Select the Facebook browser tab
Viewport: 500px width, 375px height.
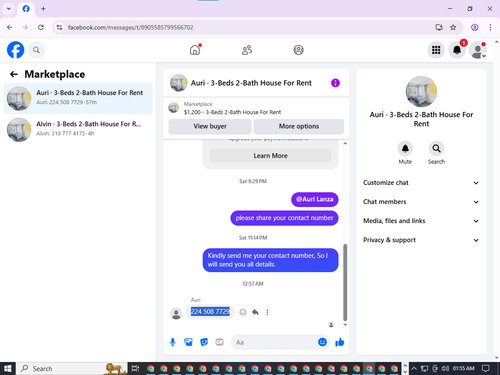coord(26,9)
